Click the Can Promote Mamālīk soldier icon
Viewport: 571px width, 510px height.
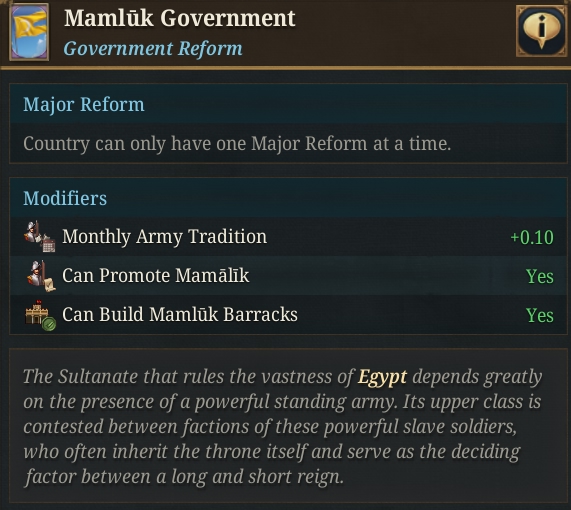click(x=40, y=276)
